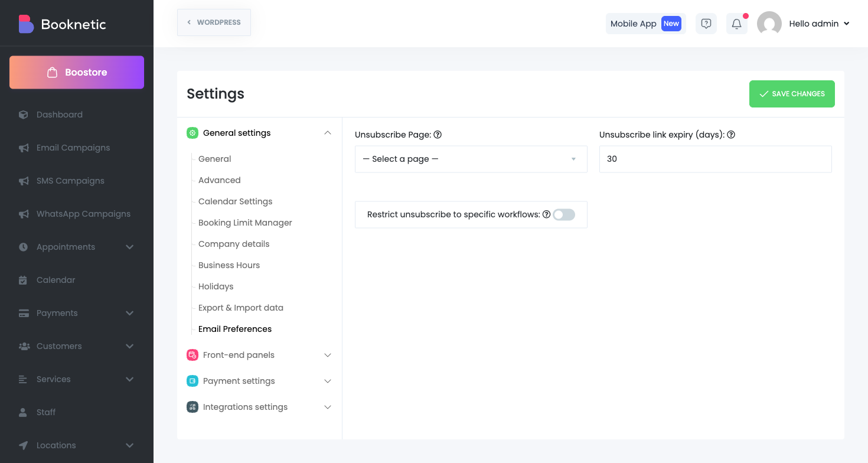Click the Unsubscribe Page help icon
Screen dimensions: 868x463
click(x=438, y=135)
